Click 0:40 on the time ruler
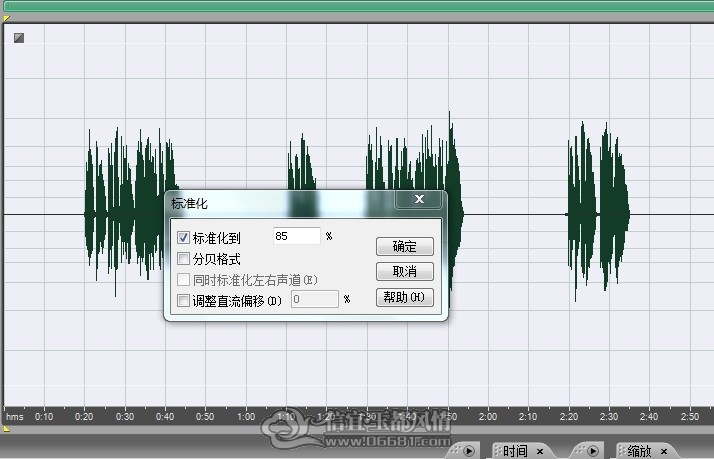The image size is (714, 459). pyautogui.click(x=165, y=417)
